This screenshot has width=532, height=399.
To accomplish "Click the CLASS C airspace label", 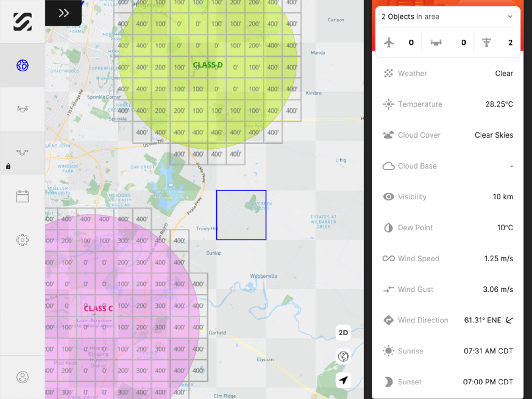I will (x=98, y=309).
